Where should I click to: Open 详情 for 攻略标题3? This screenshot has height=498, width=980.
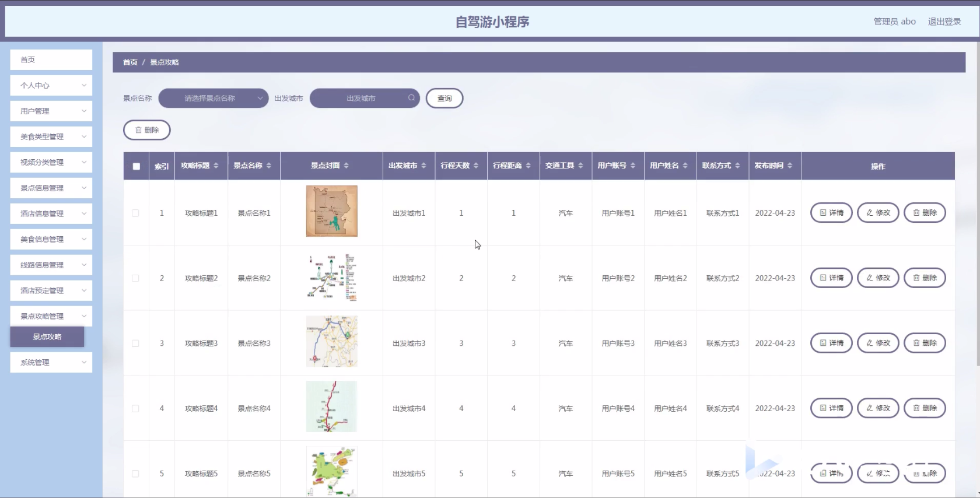pyautogui.click(x=831, y=343)
